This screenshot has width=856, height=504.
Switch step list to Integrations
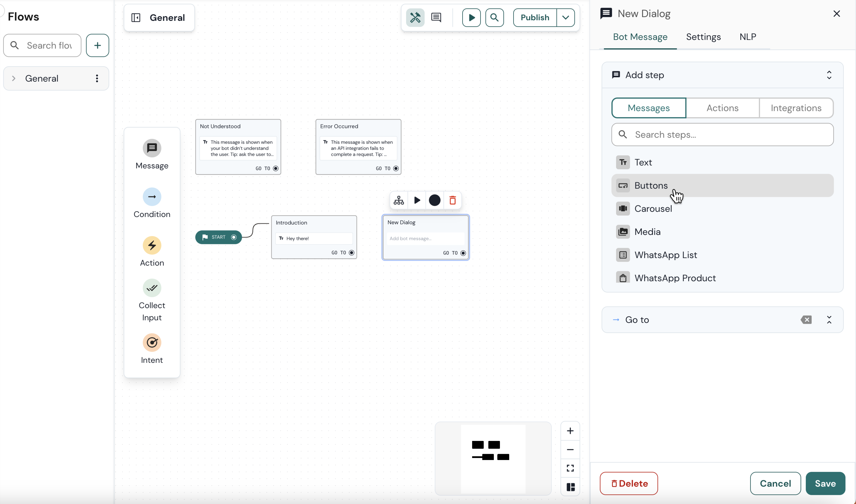(796, 108)
